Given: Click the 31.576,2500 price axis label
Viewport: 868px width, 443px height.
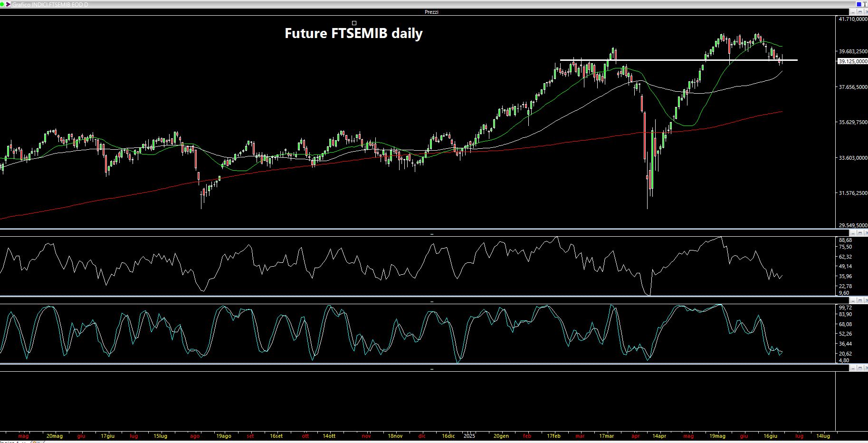Looking at the screenshot, I should (853, 193).
